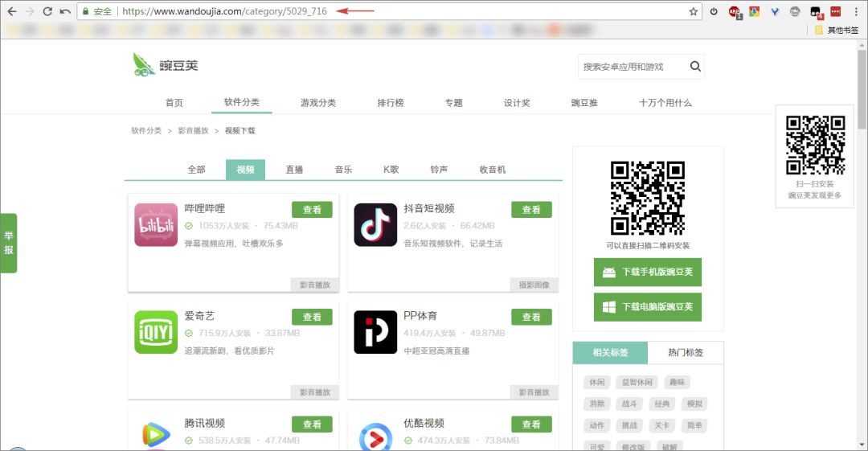Open 排行榜 navigation item
The image size is (868, 451).
click(x=391, y=103)
